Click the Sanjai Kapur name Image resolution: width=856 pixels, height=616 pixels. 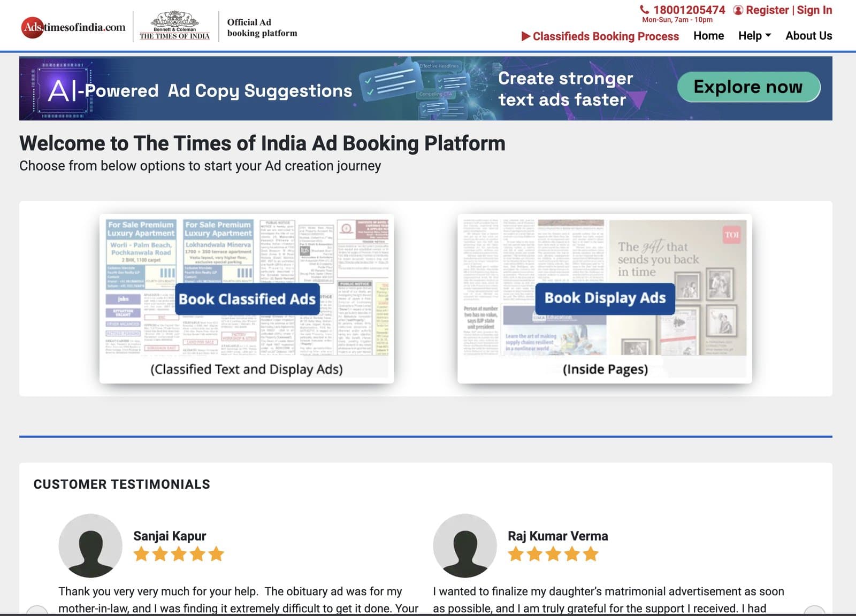[170, 536]
